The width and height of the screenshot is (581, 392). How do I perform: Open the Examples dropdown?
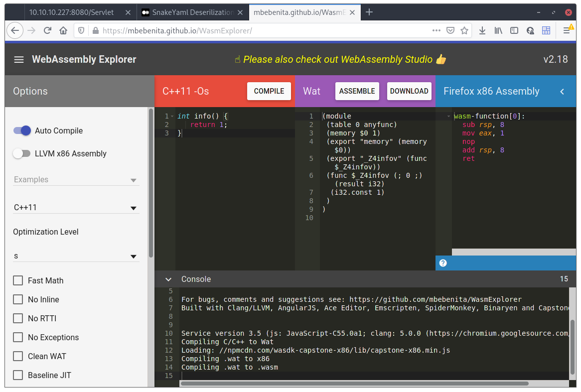76,180
